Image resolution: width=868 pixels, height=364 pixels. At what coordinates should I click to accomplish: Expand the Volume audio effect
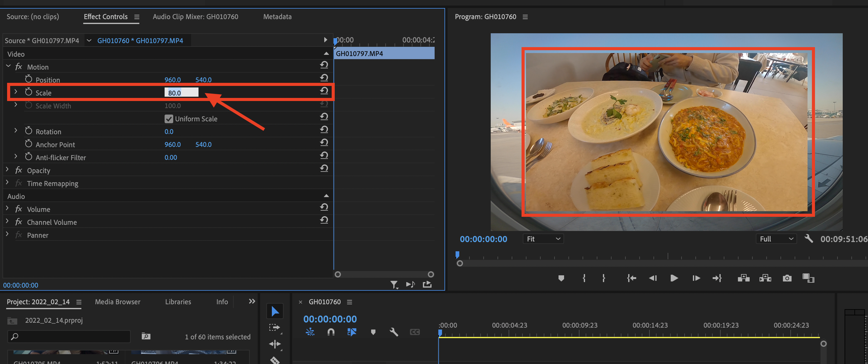7,209
